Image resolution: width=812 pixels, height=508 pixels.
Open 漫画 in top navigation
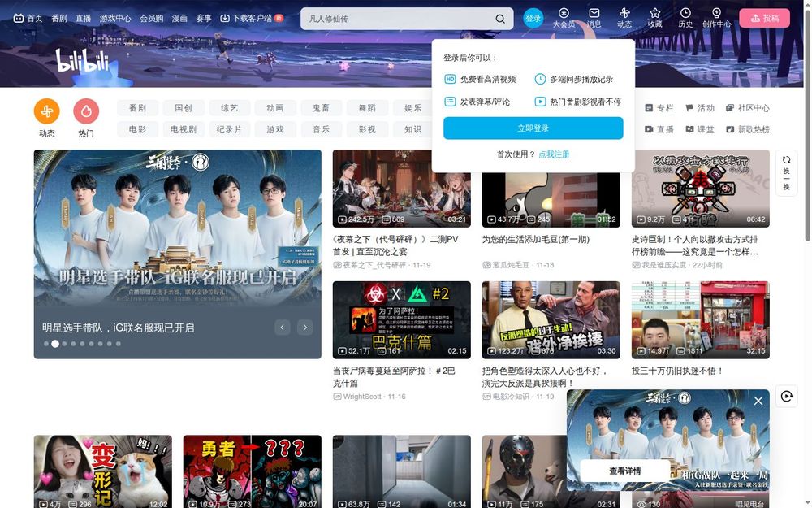(179, 18)
